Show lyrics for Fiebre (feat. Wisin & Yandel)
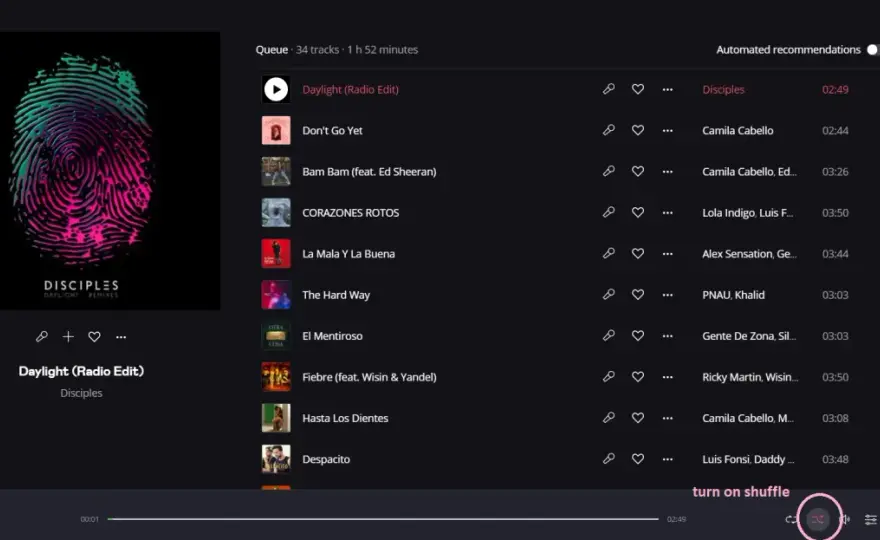The image size is (880, 540). (608, 377)
